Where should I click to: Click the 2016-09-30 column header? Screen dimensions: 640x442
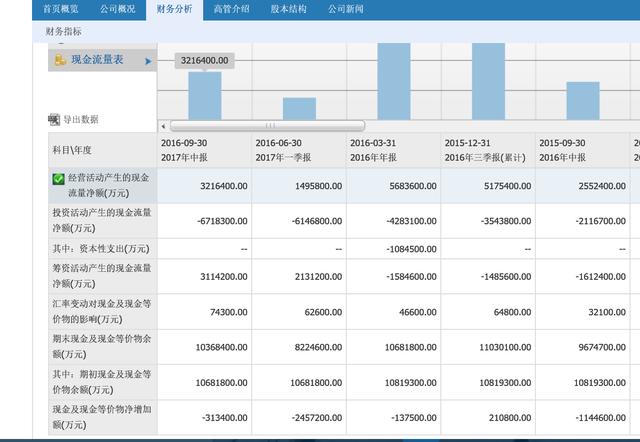204,150
